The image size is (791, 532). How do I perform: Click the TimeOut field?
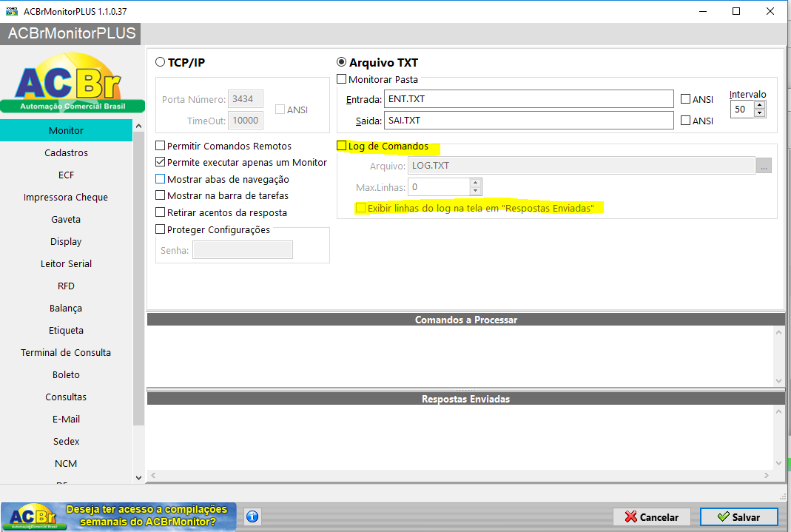coord(246,120)
